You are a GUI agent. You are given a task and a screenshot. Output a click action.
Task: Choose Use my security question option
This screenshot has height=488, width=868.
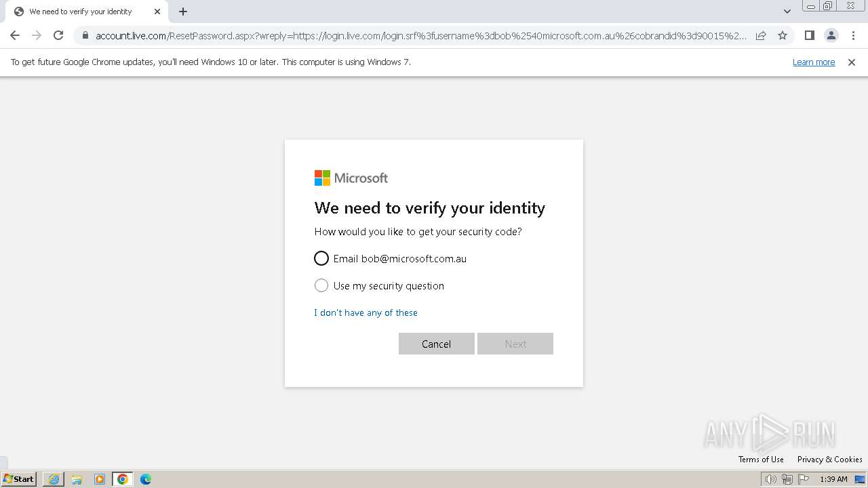pos(321,285)
